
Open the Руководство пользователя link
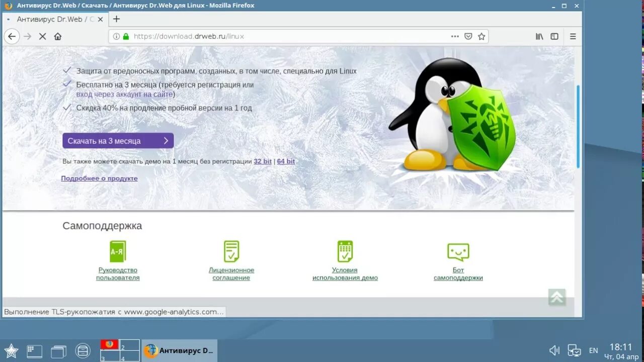coord(118,274)
